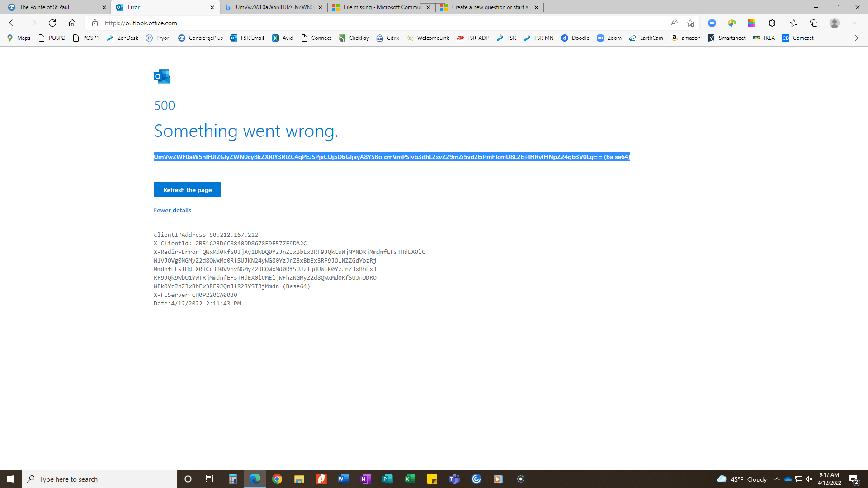
Task: Expand bookmarks bar overflow chevron
Action: click(856, 38)
